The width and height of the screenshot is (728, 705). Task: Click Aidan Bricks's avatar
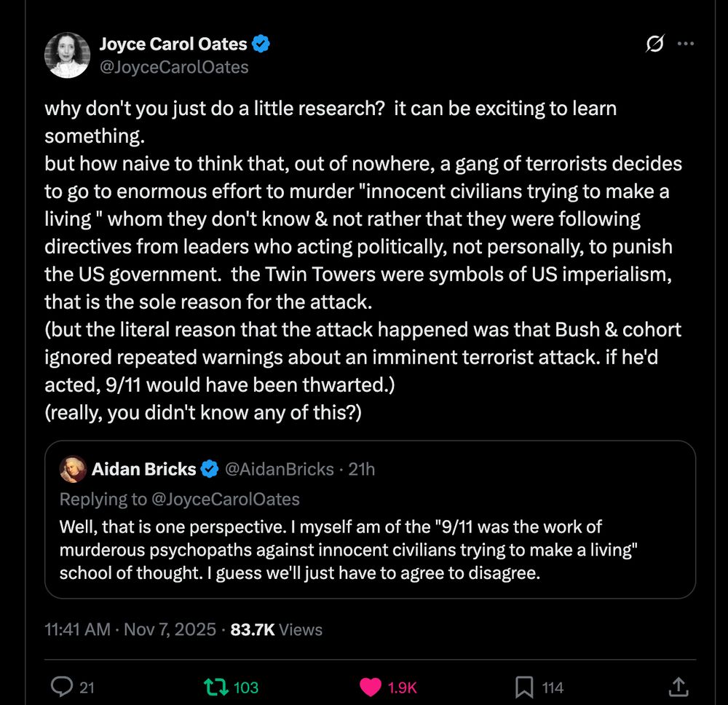(x=72, y=469)
